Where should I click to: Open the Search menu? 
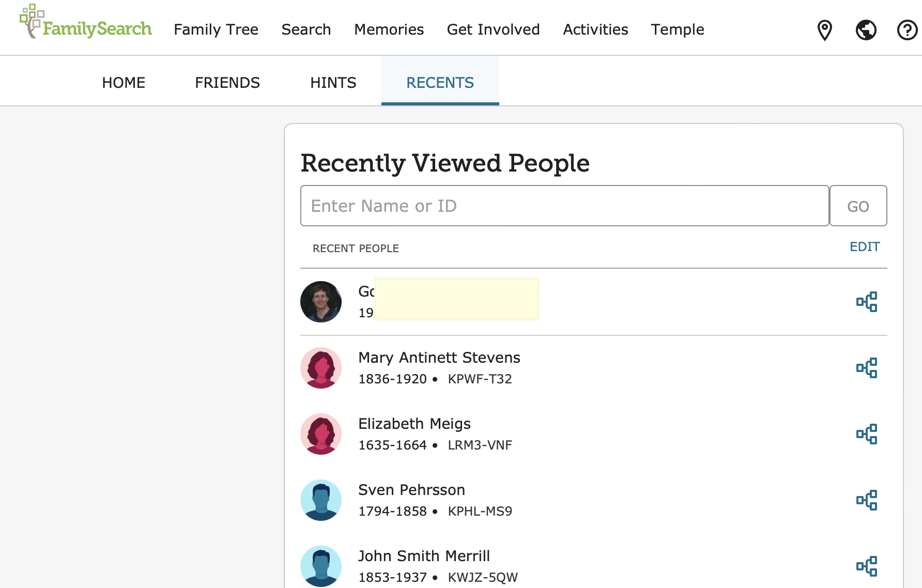[306, 29]
